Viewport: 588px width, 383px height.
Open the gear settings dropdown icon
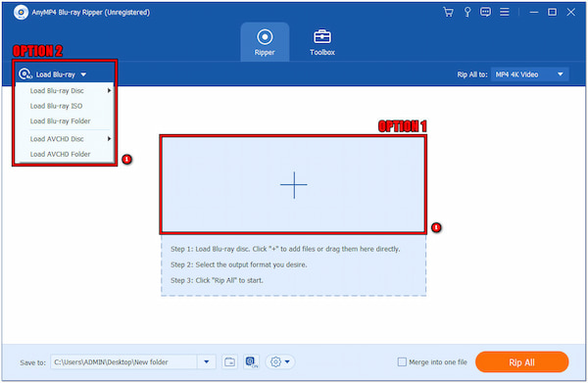coord(280,362)
